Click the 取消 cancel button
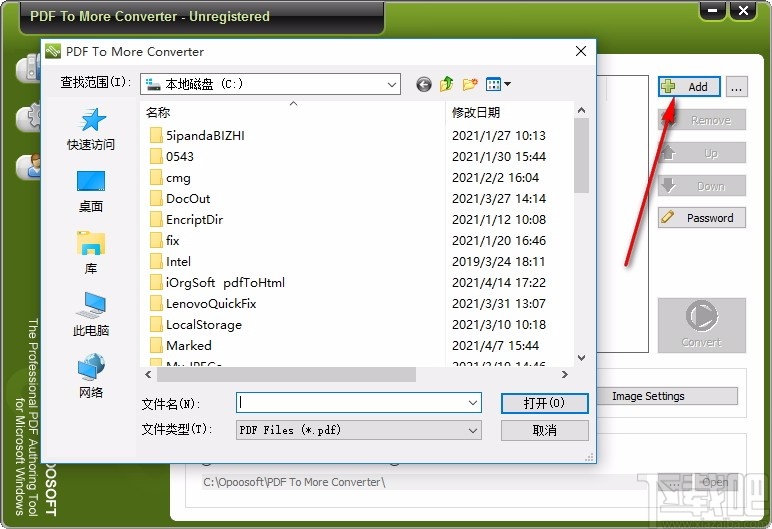Viewport: 772px width, 529px height. 545,430
